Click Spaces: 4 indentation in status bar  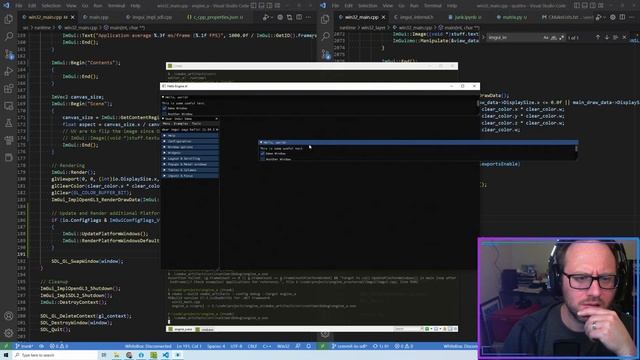[x=216, y=346]
